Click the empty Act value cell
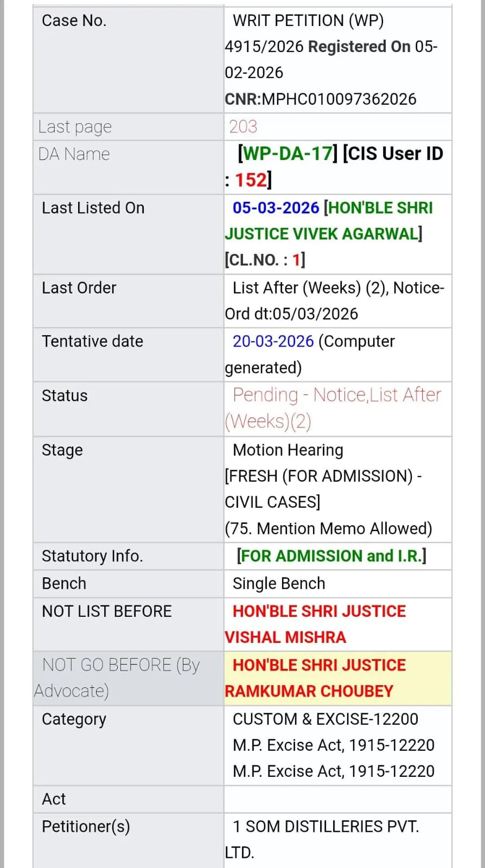485x868 pixels. pyautogui.click(x=337, y=799)
